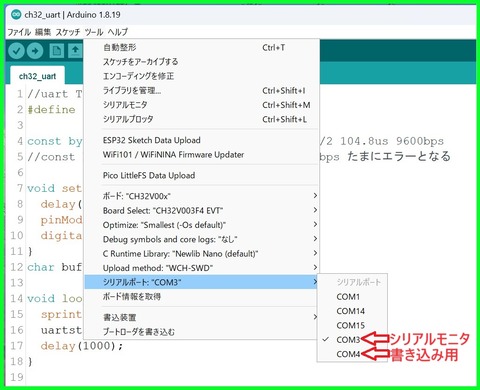Open the スケッチ menu

68,32
